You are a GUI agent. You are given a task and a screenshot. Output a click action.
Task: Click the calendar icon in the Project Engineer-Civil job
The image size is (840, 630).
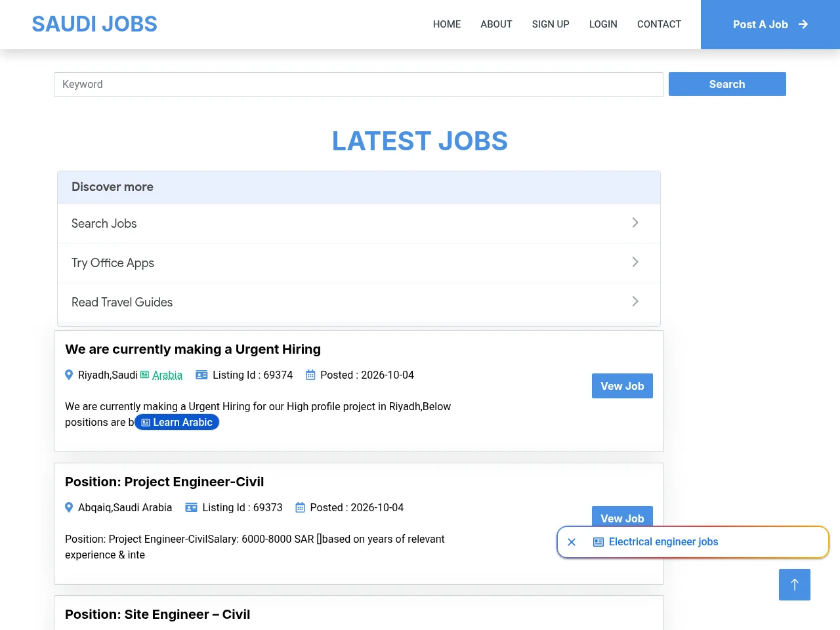[x=300, y=507]
